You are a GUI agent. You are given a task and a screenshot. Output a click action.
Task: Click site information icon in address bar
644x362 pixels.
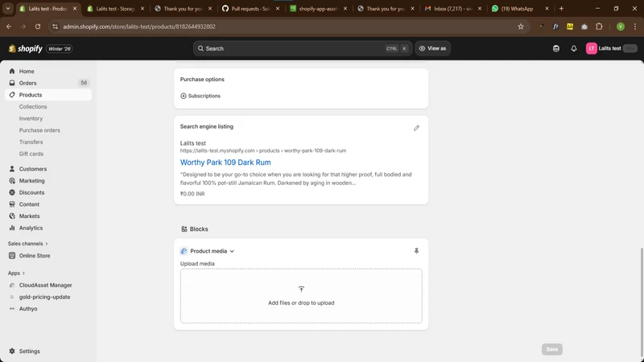[55, 27]
